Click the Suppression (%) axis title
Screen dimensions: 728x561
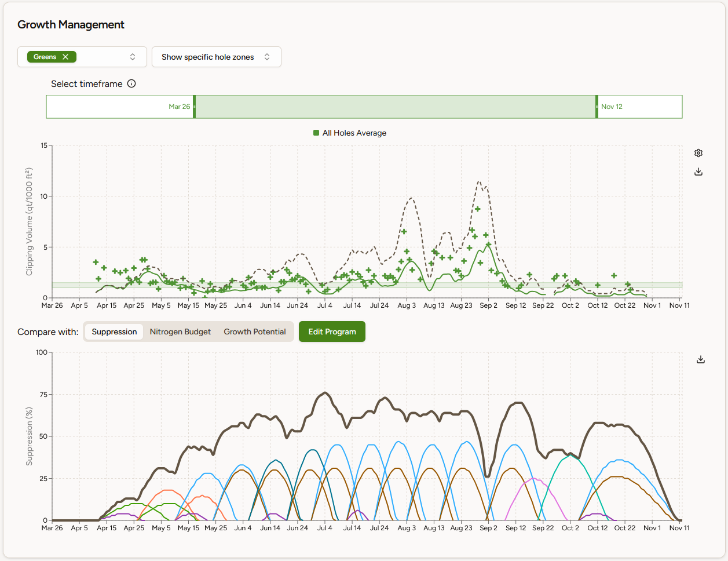[x=29, y=436]
